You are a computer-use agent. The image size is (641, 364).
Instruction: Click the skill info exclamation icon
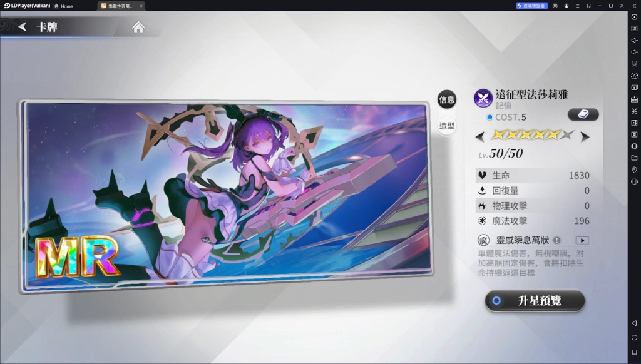(x=556, y=240)
